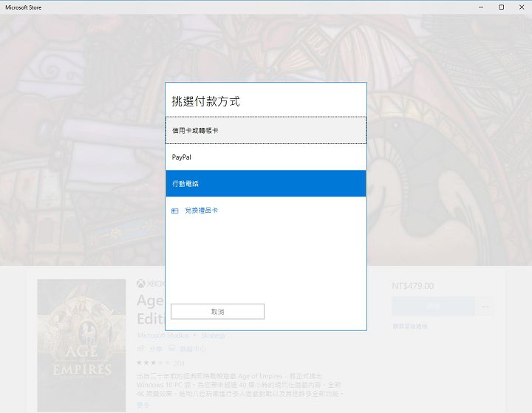Viewport: 532px width, 413px height.
Task: Click the star rating row
Action: point(153,363)
